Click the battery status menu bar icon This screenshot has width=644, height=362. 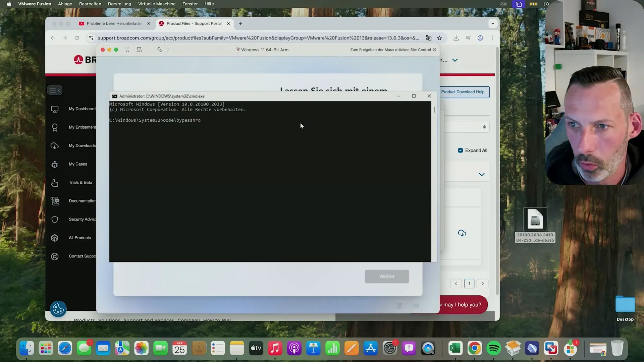pyautogui.click(x=533, y=4)
